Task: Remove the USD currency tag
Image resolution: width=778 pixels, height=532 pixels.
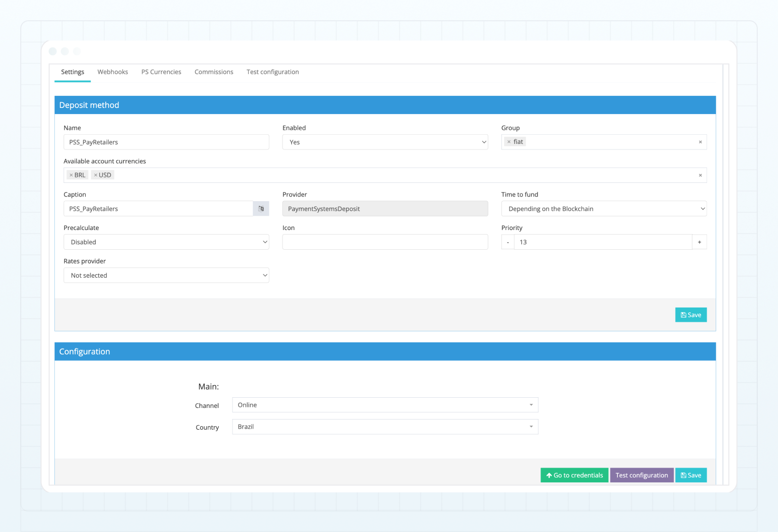Action: [x=96, y=175]
